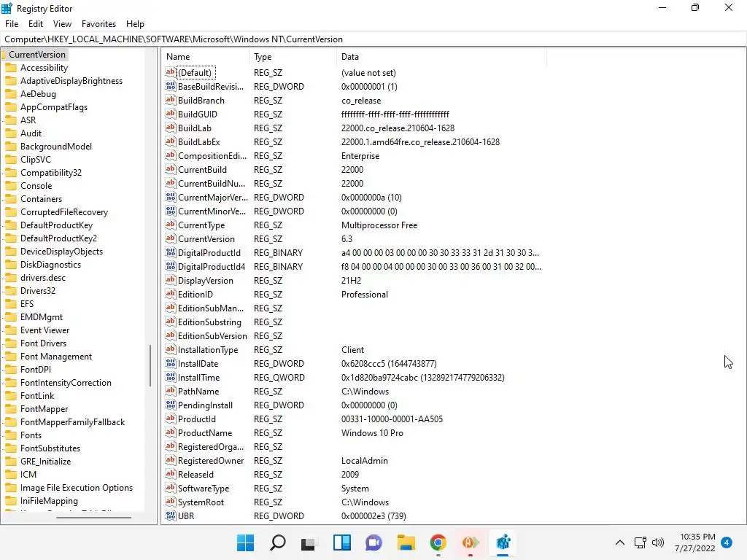Viewport: 747px width, 560px height.
Task: Select the Image File Execution Options key
Action: (x=77, y=488)
